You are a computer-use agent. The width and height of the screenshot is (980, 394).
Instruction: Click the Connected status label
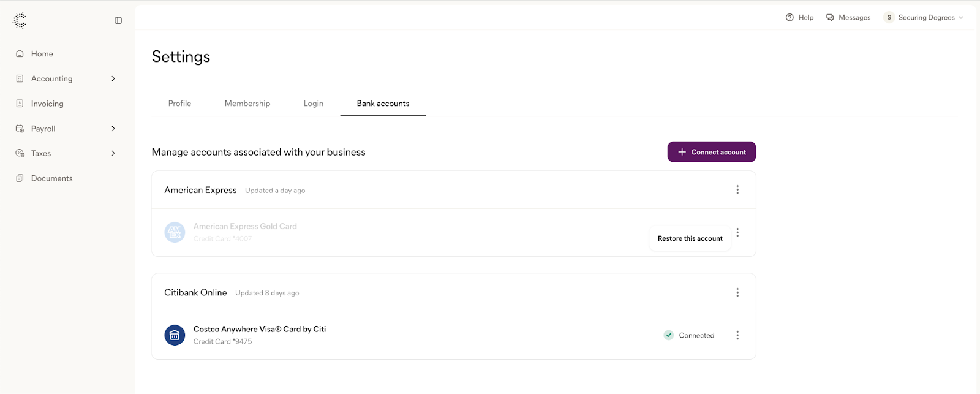point(696,335)
